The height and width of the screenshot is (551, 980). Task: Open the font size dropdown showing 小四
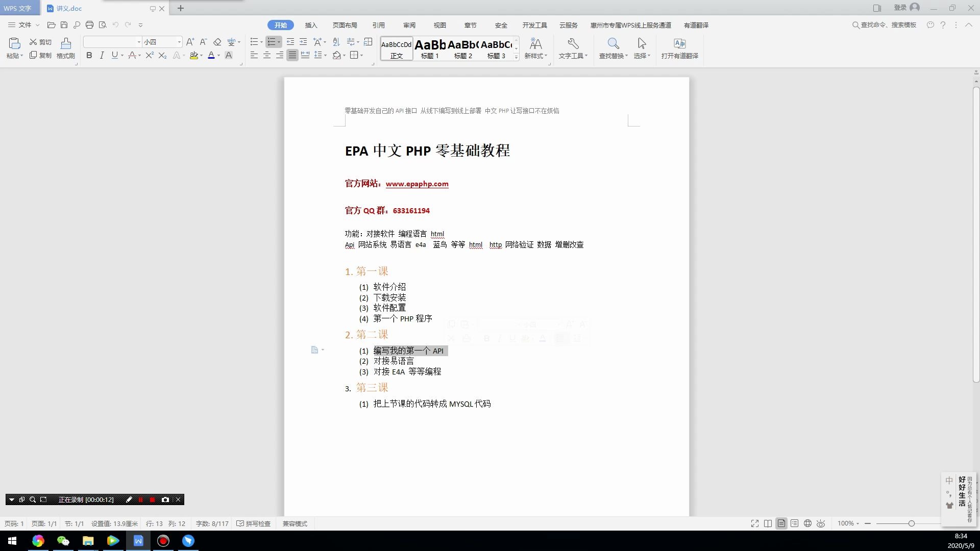coord(179,42)
